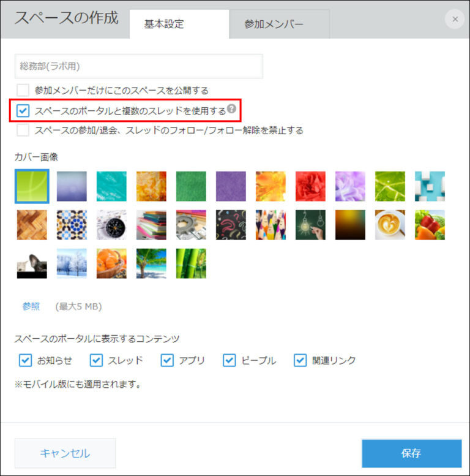Uncheck the ピープル content checkbox
Screen dimensions: 470x476
229,360
